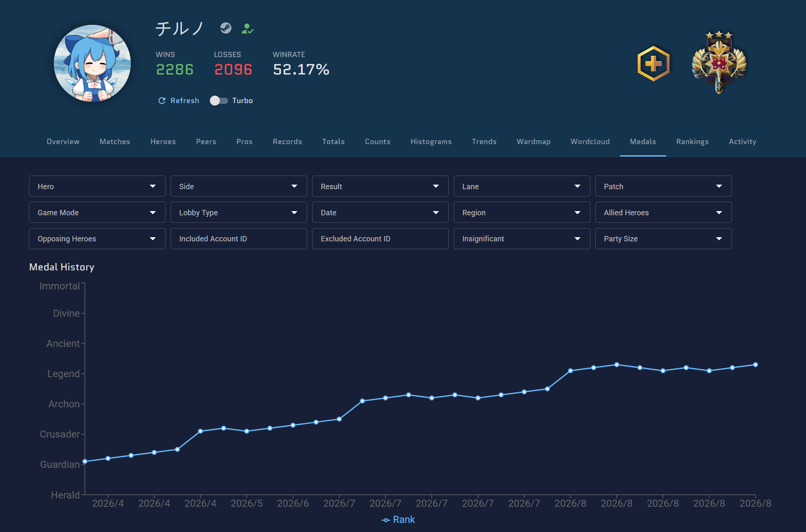This screenshot has width=806, height=532.
Task: Open the Side filter dropdown
Action: [239, 186]
